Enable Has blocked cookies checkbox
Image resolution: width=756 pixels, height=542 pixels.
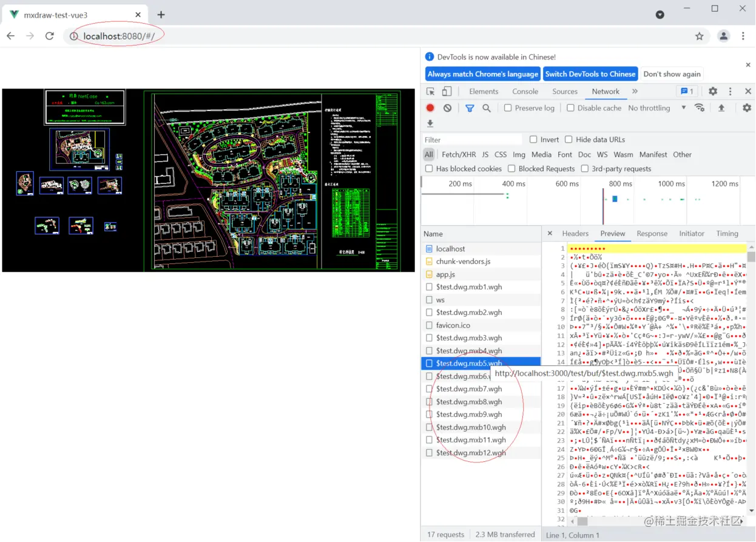[429, 169]
